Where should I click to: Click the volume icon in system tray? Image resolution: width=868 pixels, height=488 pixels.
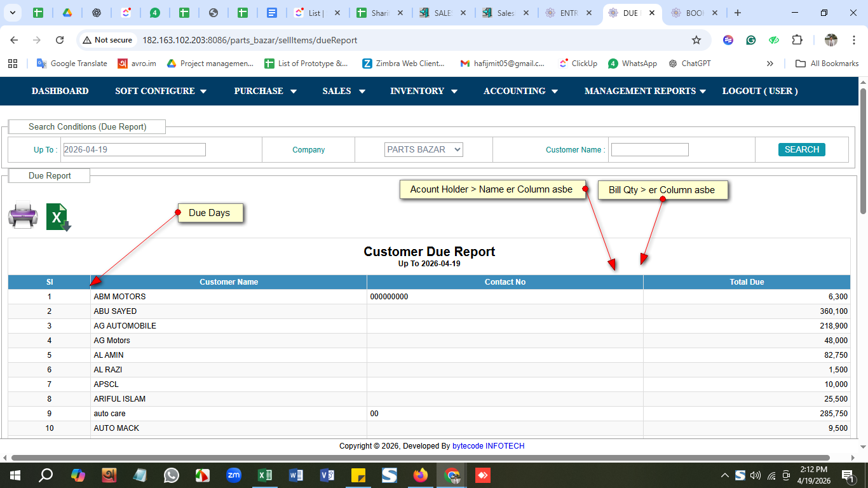(x=756, y=475)
